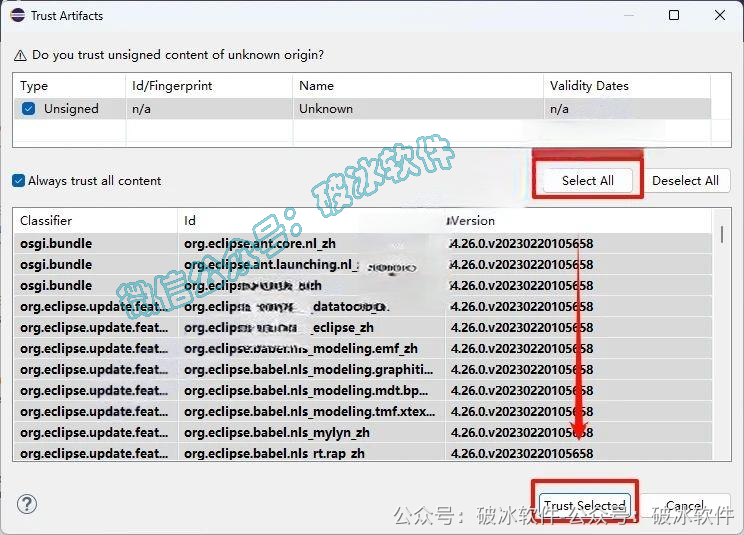Click the help question mark icon
This screenshot has height=535, width=744.
[27, 504]
